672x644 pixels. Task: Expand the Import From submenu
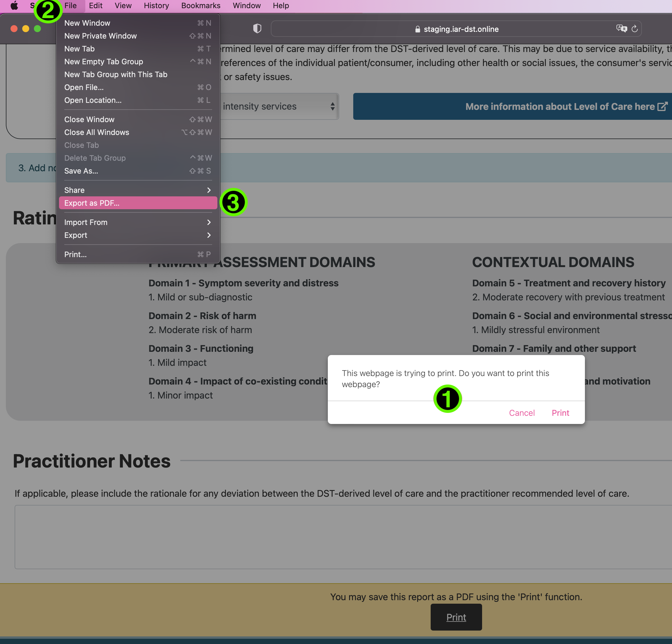tap(138, 222)
